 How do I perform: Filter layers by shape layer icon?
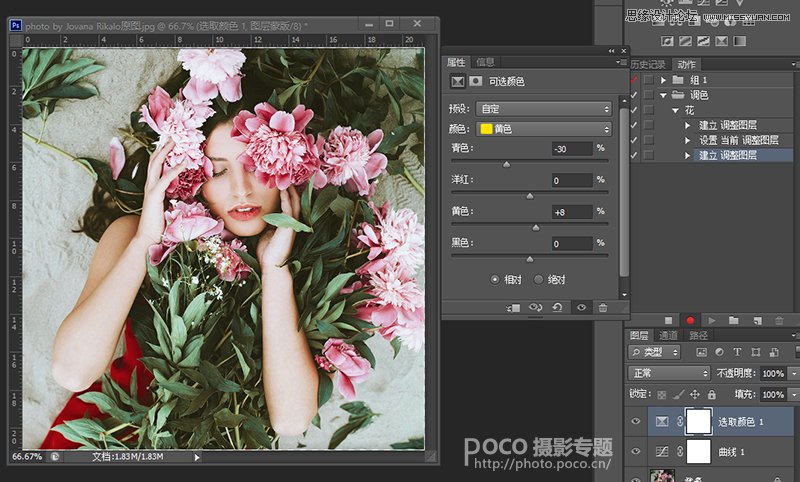click(x=756, y=352)
